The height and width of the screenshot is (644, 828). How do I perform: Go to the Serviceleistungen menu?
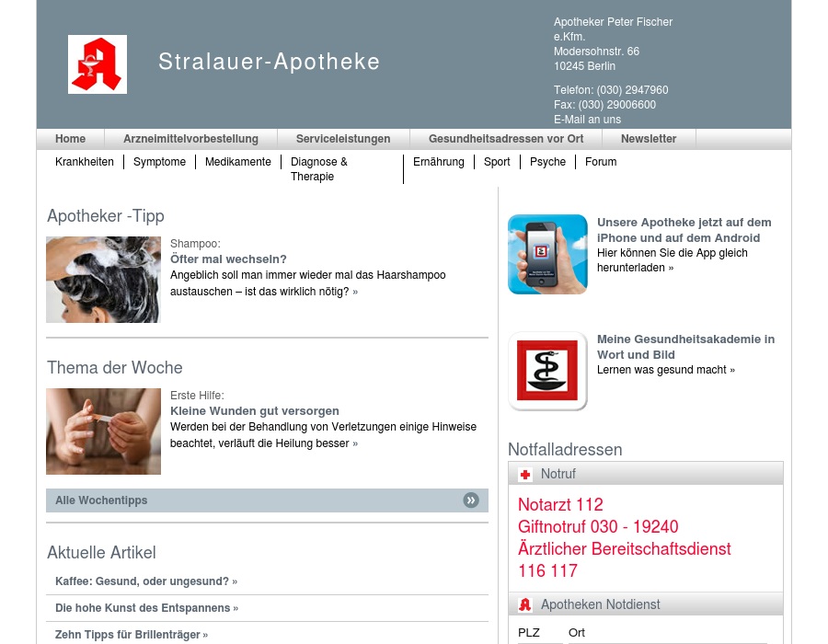[343, 139]
